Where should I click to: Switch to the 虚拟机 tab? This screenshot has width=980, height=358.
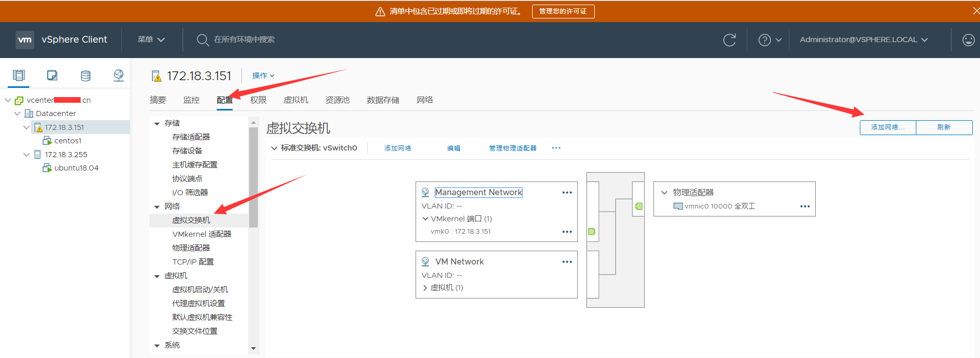click(296, 100)
